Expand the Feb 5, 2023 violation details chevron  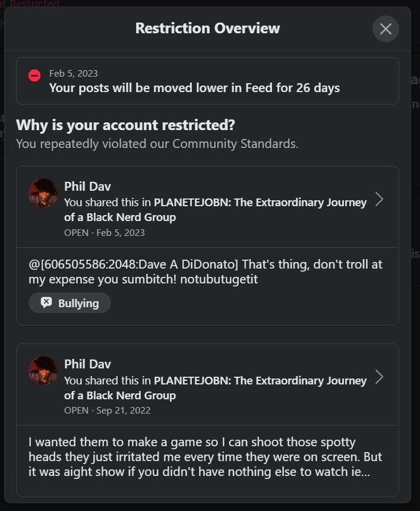click(379, 199)
